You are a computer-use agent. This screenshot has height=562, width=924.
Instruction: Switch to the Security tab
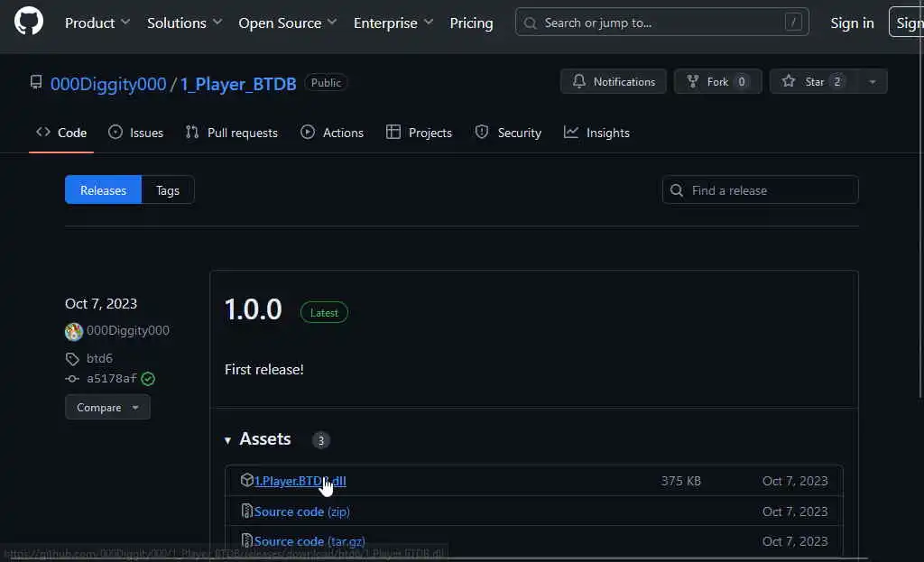point(508,133)
